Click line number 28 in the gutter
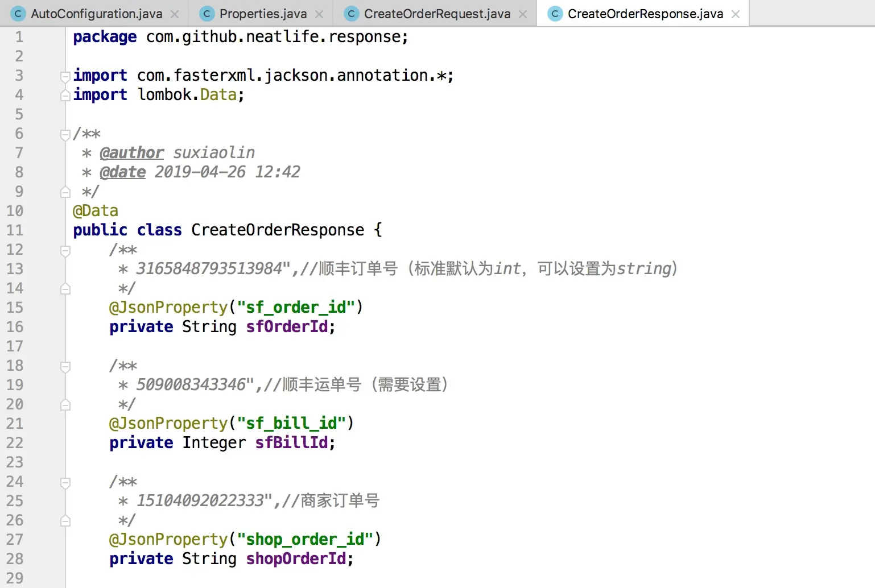The image size is (875, 588). (15, 559)
